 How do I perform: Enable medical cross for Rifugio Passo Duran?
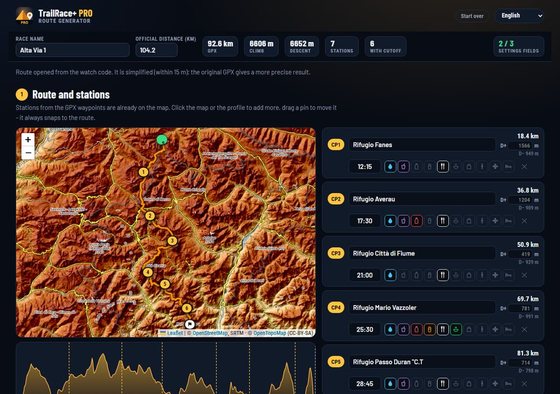(x=495, y=384)
